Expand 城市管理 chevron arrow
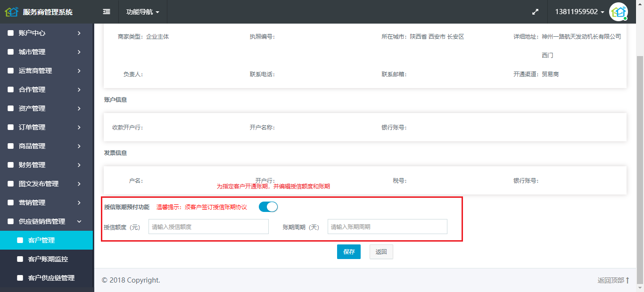This screenshot has height=292, width=644. (79, 52)
